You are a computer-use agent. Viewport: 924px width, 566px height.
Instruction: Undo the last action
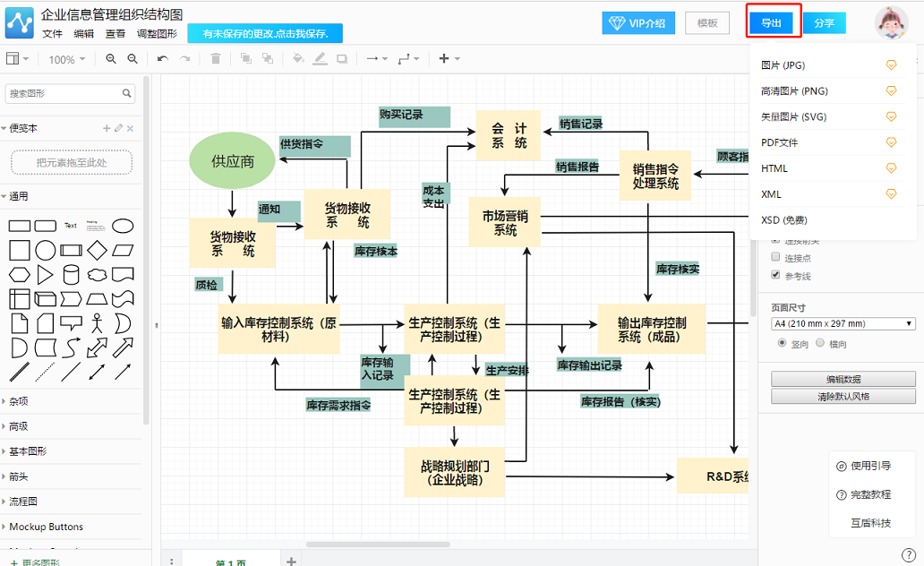tap(163, 59)
